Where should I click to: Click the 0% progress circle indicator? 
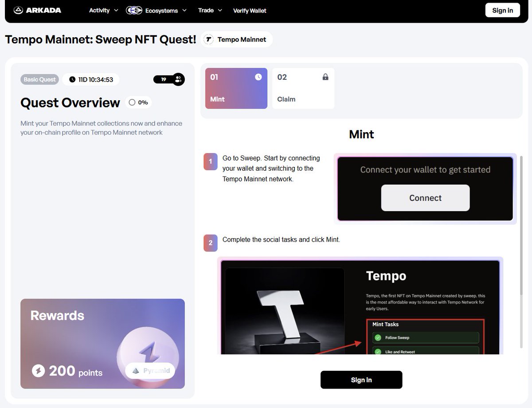point(132,102)
